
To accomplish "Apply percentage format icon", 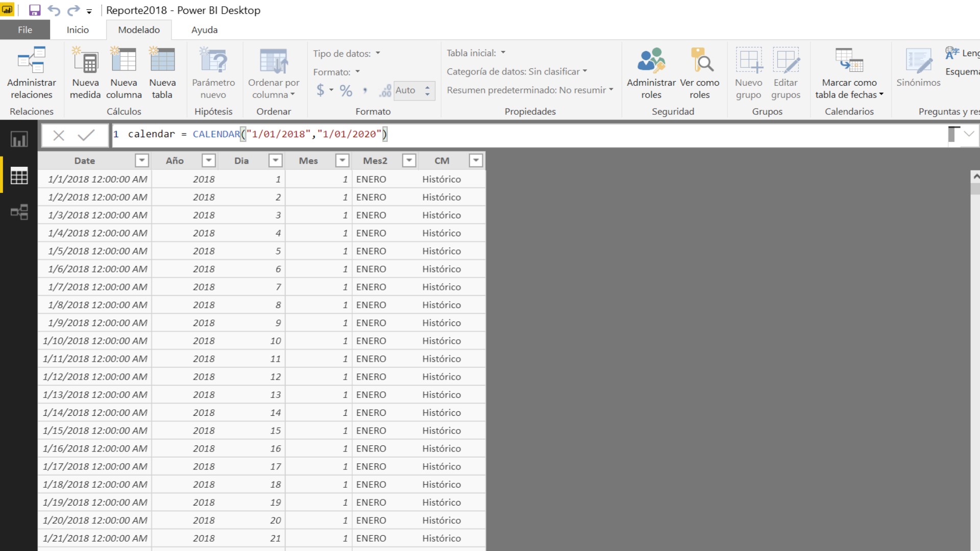I will [x=346, y=91].
